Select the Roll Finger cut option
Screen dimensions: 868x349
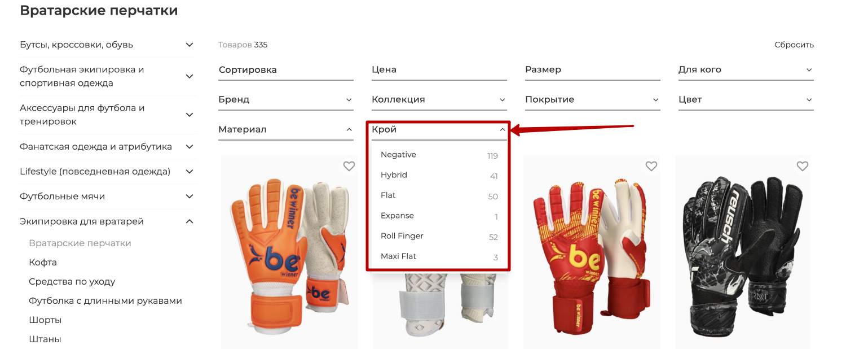click(439, 236)
